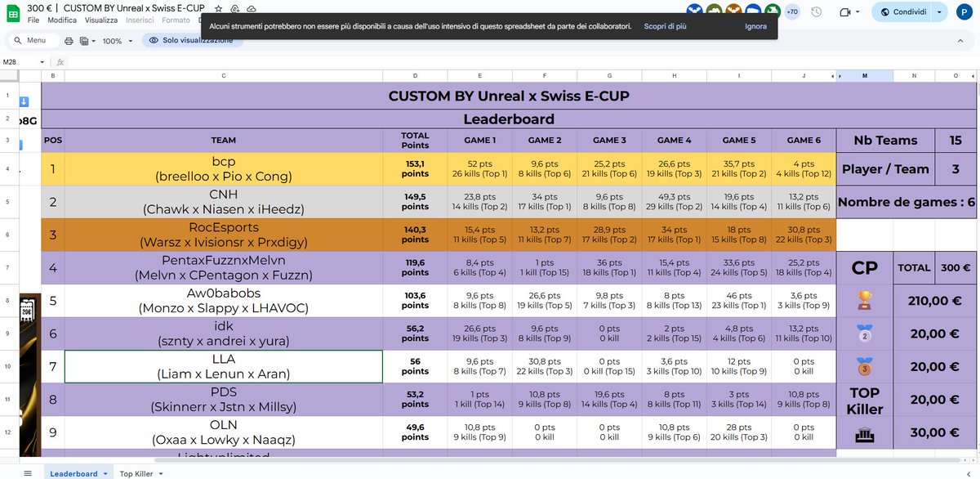Click the Menu search box
980x479 pixels.
point(33,40)
